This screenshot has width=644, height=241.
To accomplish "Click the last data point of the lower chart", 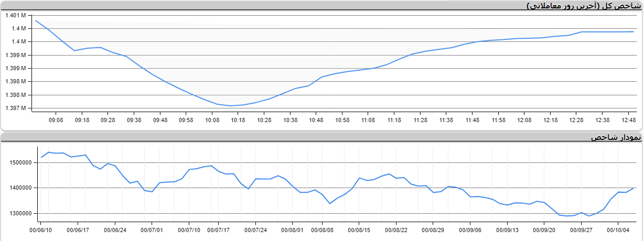I will pyautogui.click(x=634, y=188).
